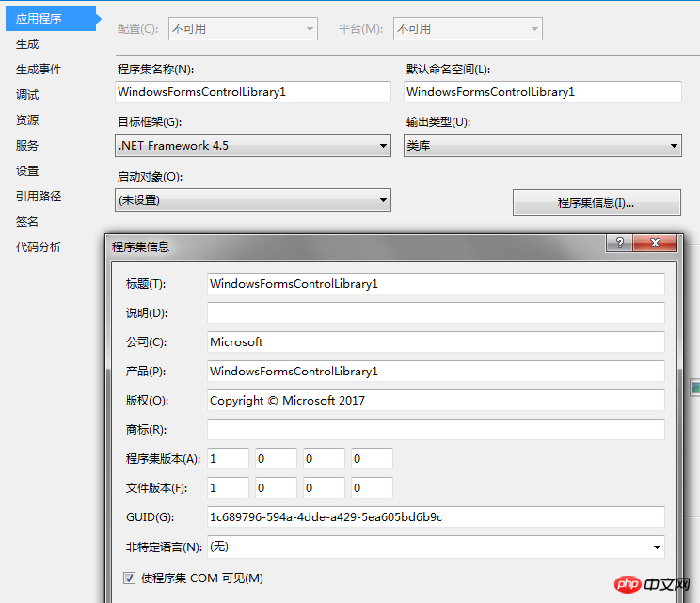
Task: Expand the 输出类型 类库 dropdown
Action: (543, 146)
